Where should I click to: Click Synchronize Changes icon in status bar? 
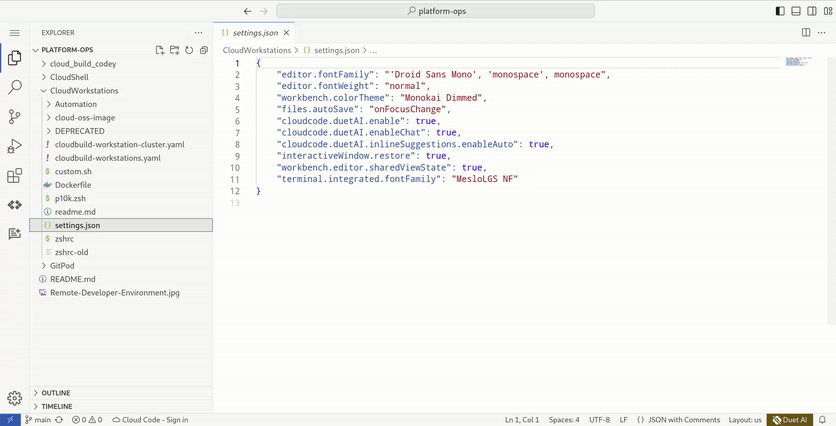(59, 420)
